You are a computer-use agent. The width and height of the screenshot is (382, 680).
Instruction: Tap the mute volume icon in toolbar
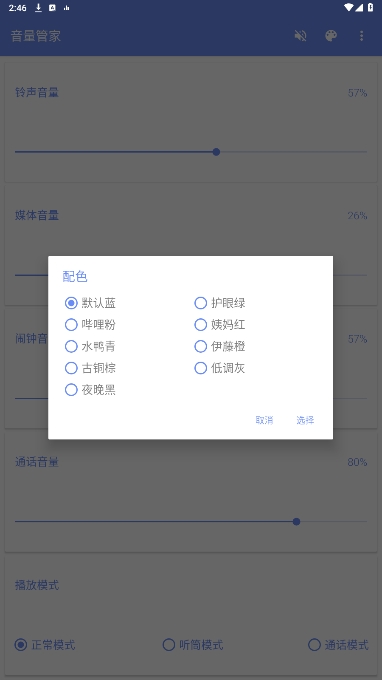[300, 36]
